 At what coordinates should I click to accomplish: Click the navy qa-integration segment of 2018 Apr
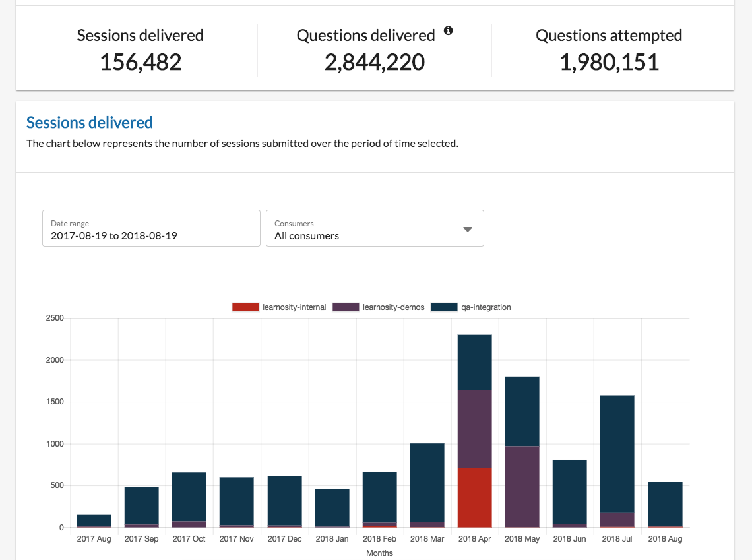474,363
